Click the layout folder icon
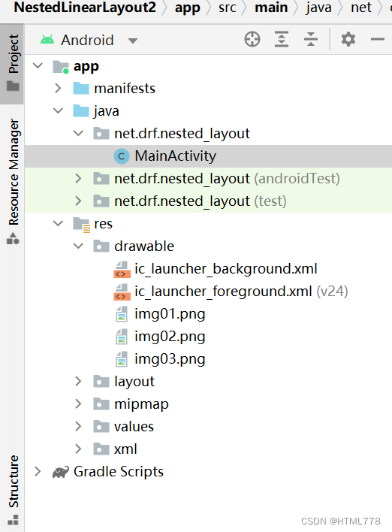This screenshot has width=392, height=532. point(101,382)
